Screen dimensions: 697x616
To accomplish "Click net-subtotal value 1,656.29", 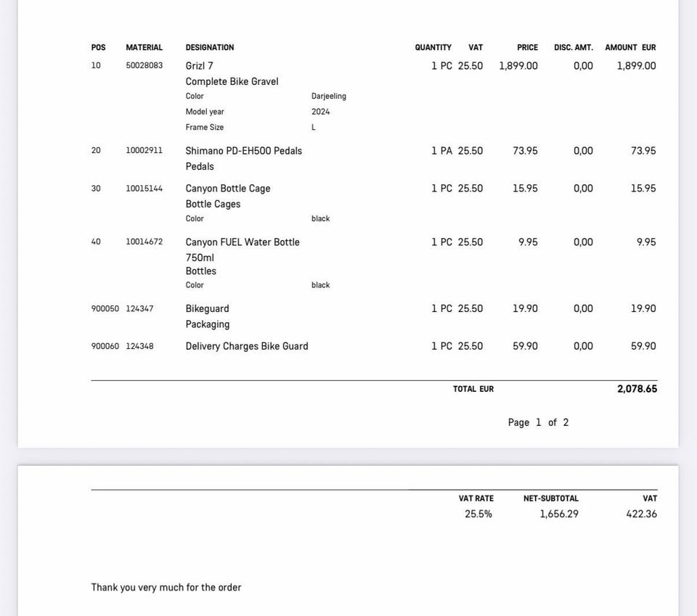I will coord(559,514).
